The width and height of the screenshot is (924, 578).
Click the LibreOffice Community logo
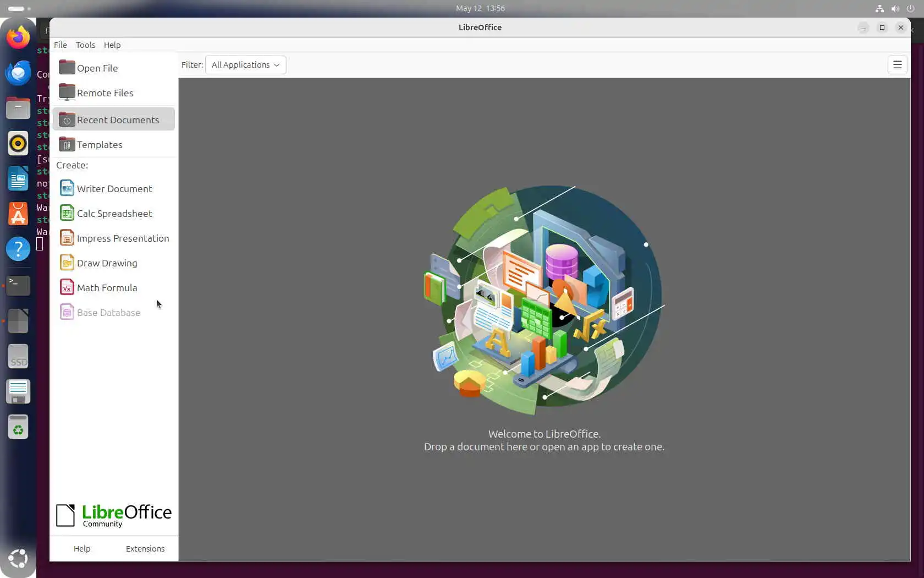[x=114, y=515]
